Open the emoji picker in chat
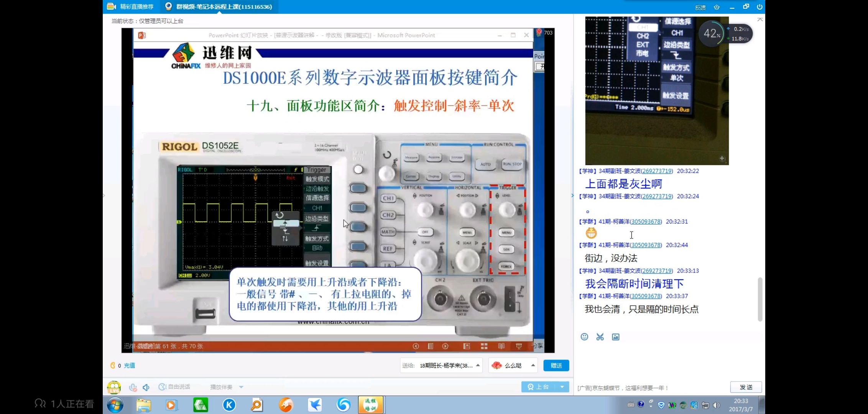Screen dimensions: 868x414 point(584,337)
